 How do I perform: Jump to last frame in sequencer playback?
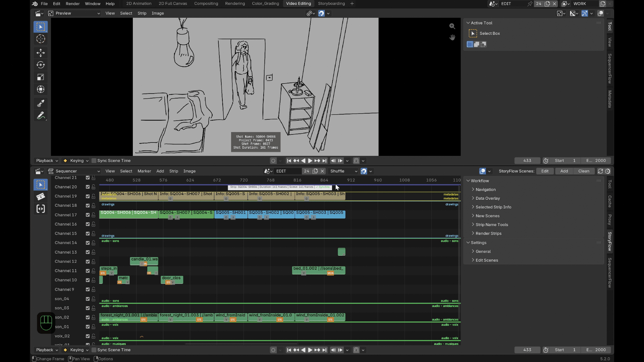click(x=324, y=350)
